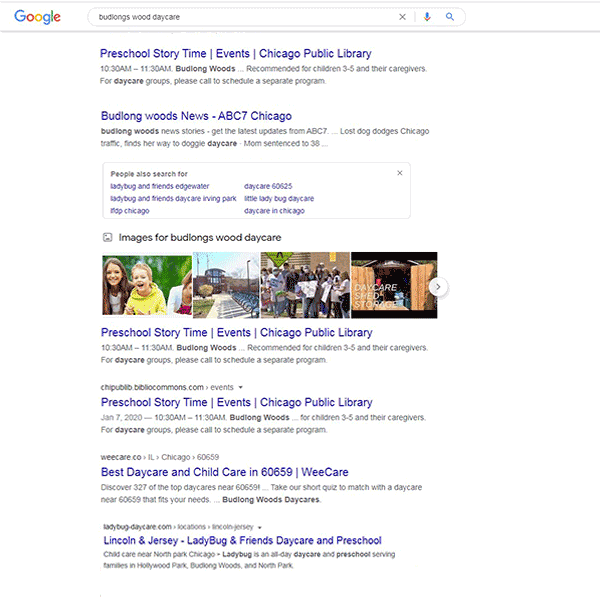Open the thumbnail of crowd holding signs

coord(305,285)
